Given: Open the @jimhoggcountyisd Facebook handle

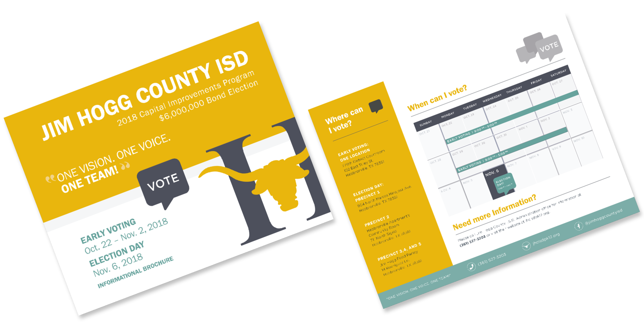Looking at the screenshot, I should tap(604, 217).
